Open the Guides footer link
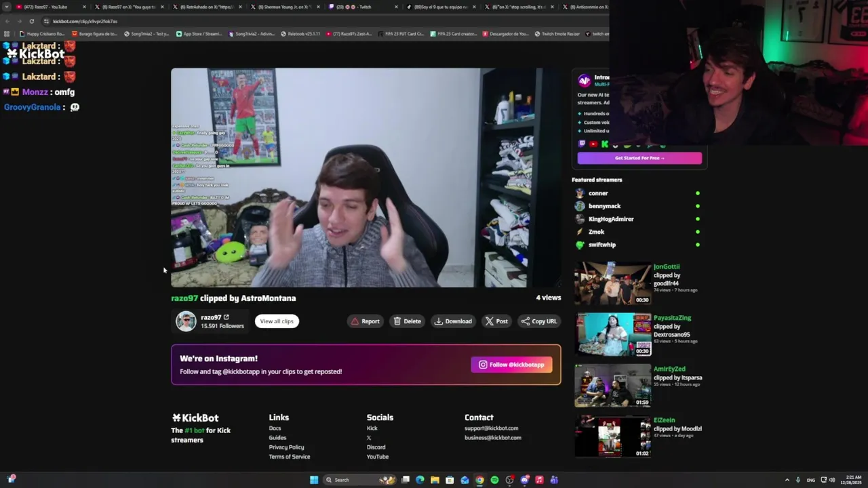Viewport: 868px width, 488px height. 277,438
